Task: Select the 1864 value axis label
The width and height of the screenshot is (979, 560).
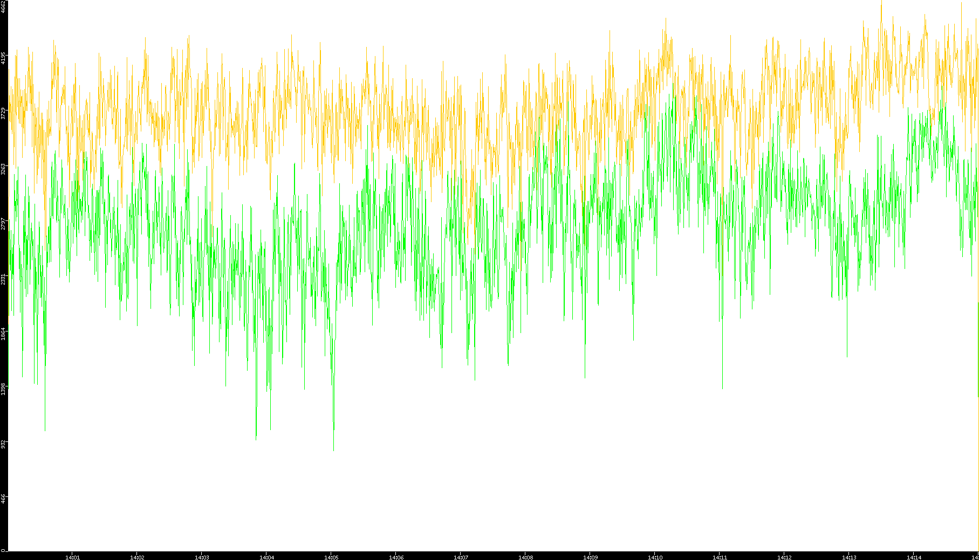Action: pyautogui.click(x=4, y=334)
